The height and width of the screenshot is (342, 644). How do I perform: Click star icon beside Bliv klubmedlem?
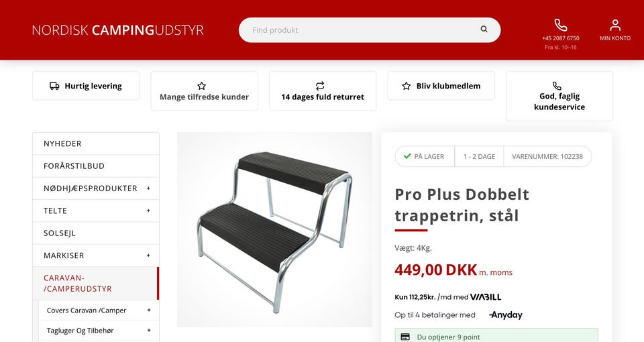[407, 86]
